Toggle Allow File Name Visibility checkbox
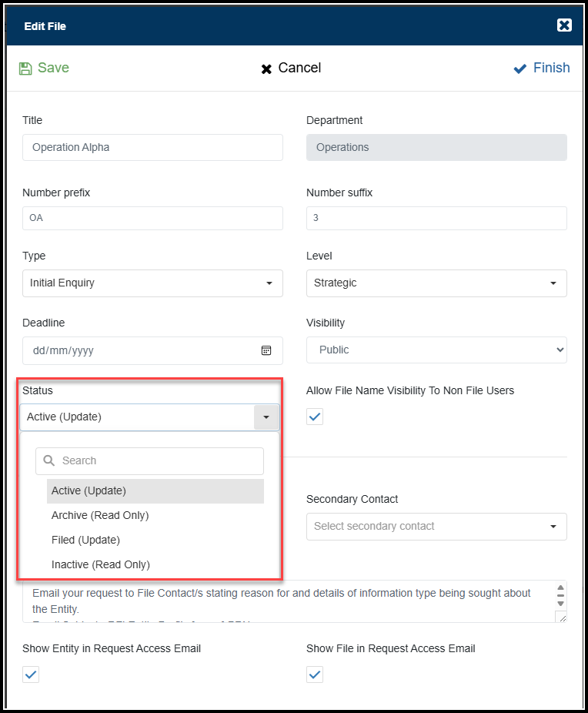 click(x=315, y=417)
